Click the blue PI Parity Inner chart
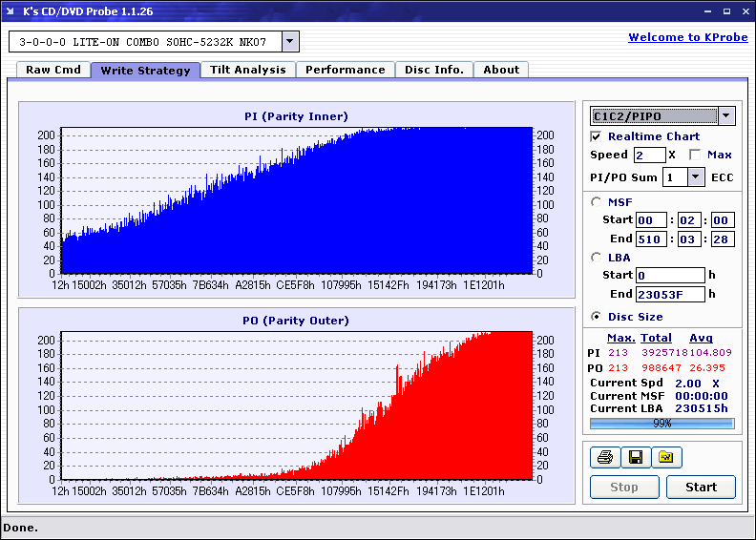756x540 pixels. coord(297,200)
